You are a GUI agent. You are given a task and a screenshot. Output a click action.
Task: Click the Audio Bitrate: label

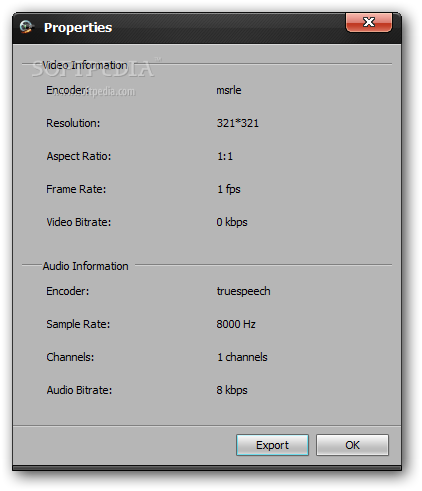point(79,390)
